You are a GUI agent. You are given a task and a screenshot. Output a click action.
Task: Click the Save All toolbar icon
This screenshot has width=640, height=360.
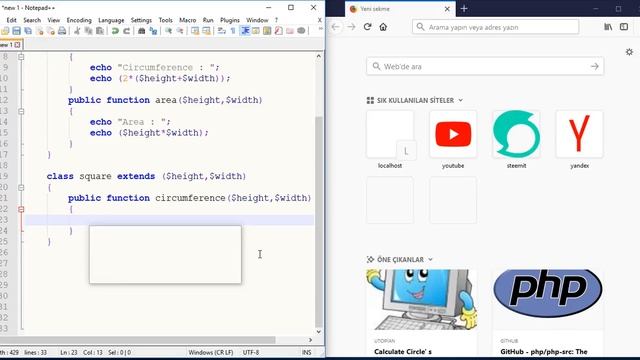click(x=28, y=31)
